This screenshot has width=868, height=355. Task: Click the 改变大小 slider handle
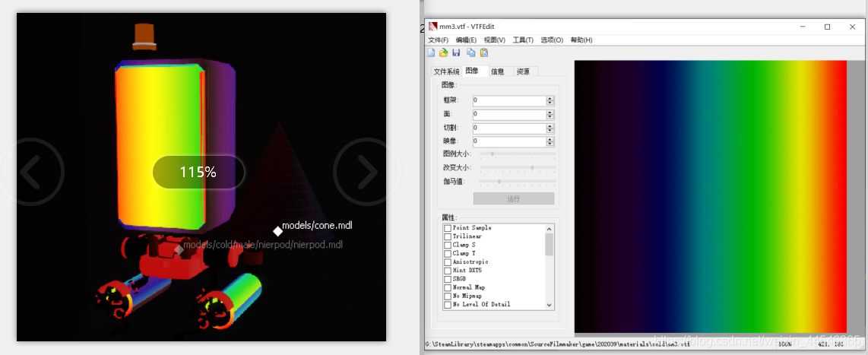click(x=532, y=167)
